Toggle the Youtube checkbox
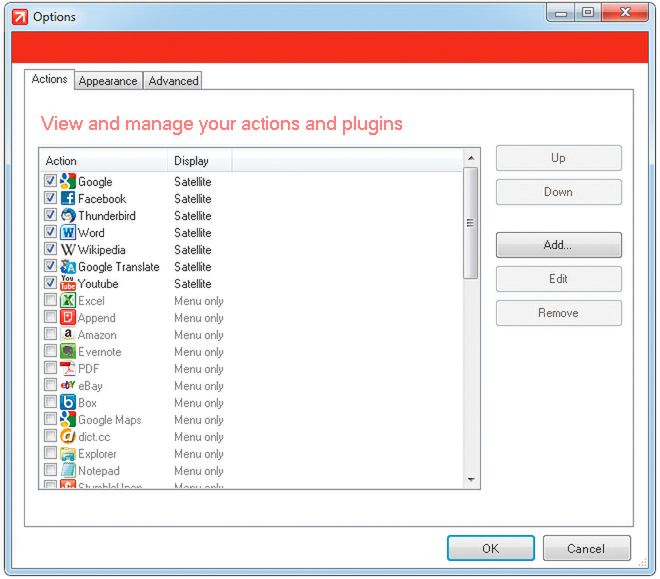The width and height of the screenshot is (660, 579). [x=50, y=282]
